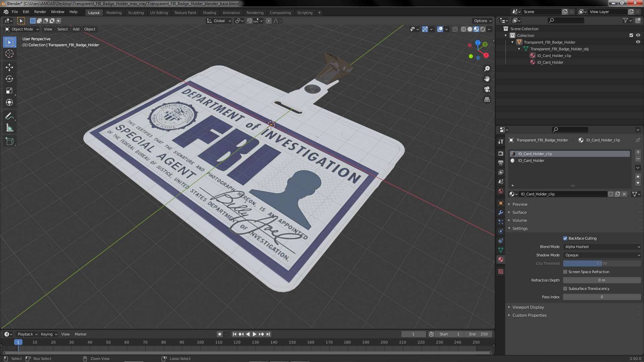Open the Render properties tab
The width and height of the screenshot is (644, 362).
click(x=501, y=153)
